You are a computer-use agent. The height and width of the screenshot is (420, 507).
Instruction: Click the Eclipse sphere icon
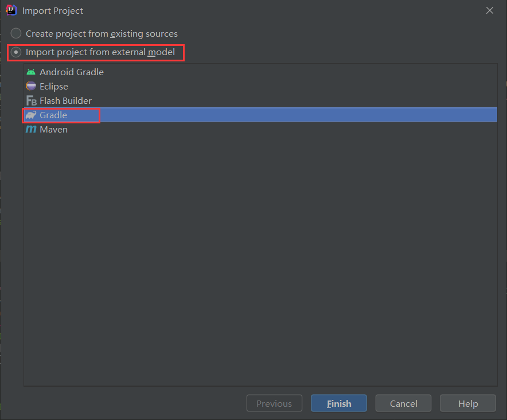31,87
